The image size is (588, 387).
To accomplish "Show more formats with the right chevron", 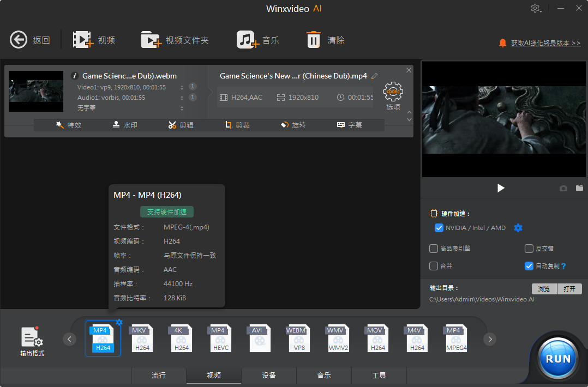I will pos(490,339).
